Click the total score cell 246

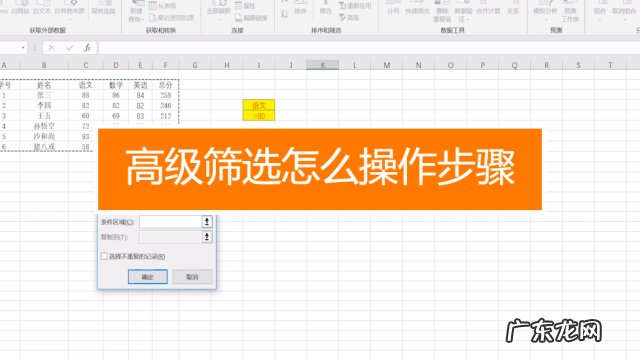tap(165, 105)
